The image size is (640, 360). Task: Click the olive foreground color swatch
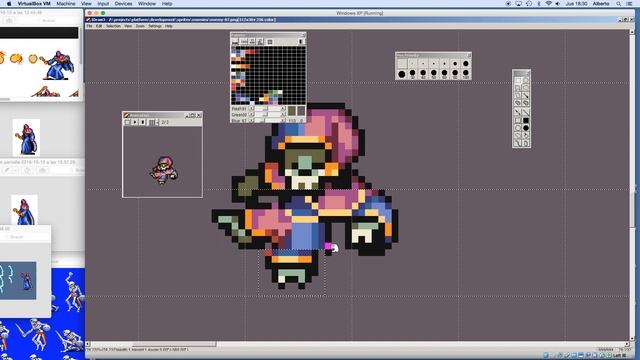click(292, 110)
